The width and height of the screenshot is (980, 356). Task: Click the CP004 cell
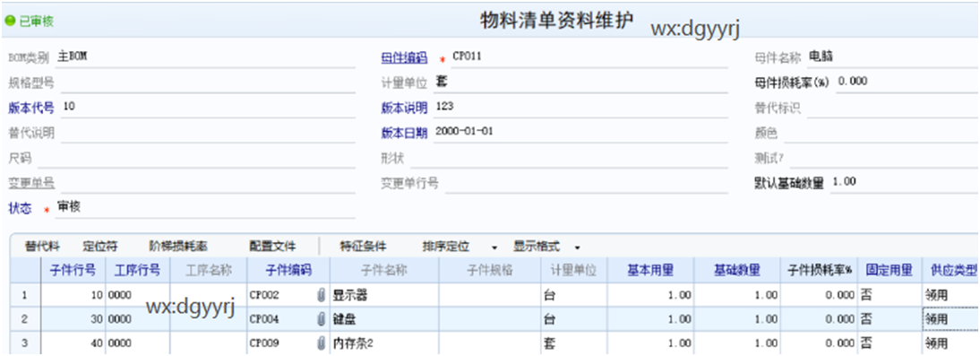point(288,319)
